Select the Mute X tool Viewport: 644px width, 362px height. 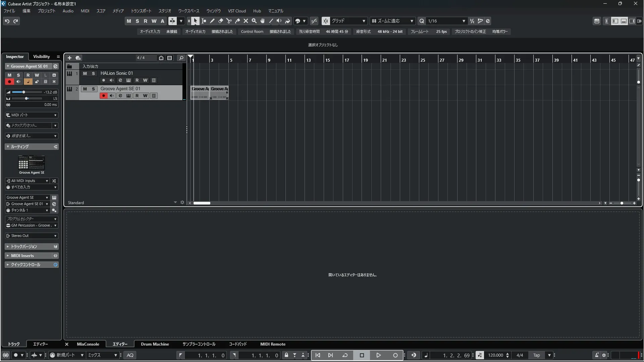246,21
